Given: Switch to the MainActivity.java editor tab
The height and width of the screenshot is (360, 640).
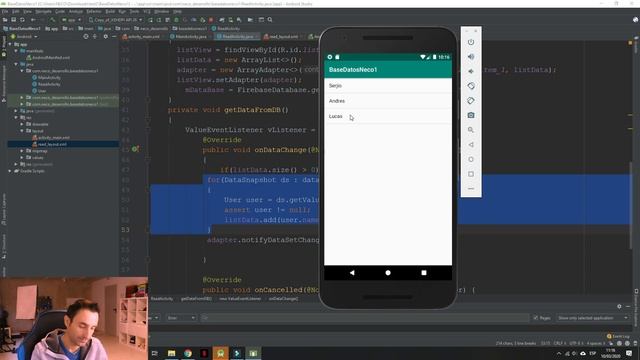Looking at the screenshot, I should click(x=191, y=36).
